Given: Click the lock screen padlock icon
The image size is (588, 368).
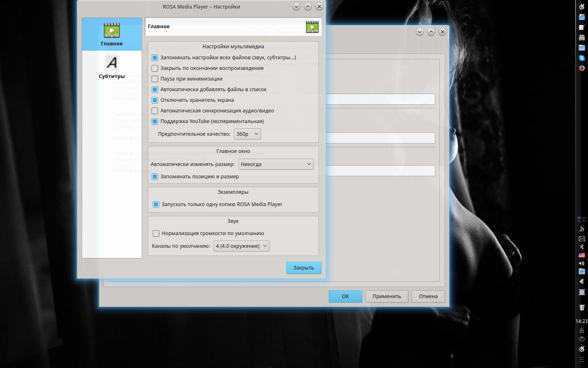Looking at the screenshot, I should coord(582,330).
